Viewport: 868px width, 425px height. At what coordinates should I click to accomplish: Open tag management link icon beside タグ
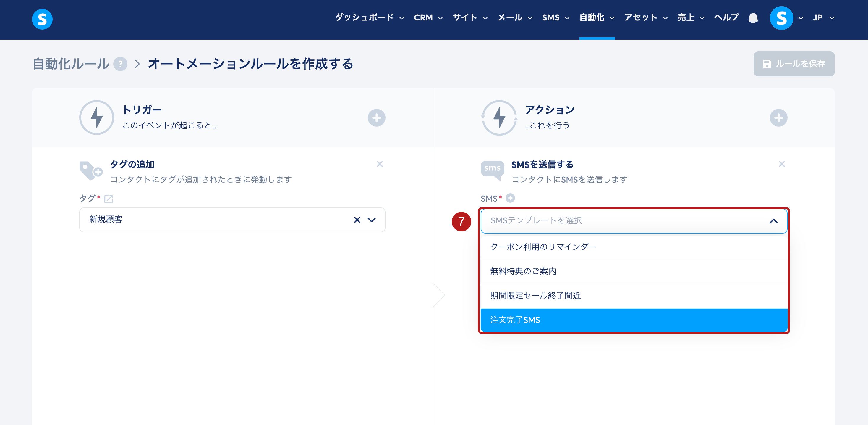click(108, 199)
